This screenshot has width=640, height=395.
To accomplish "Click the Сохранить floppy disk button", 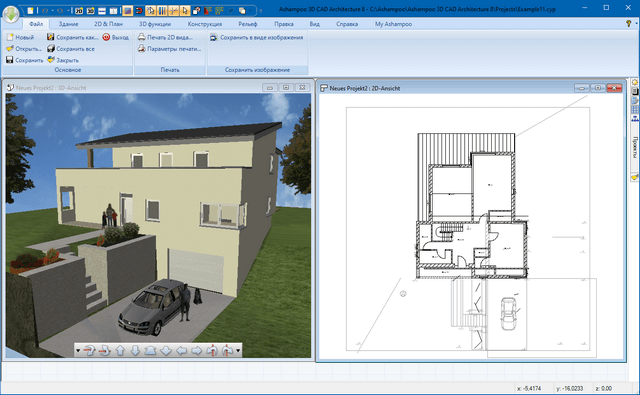I will pos(24,60).
